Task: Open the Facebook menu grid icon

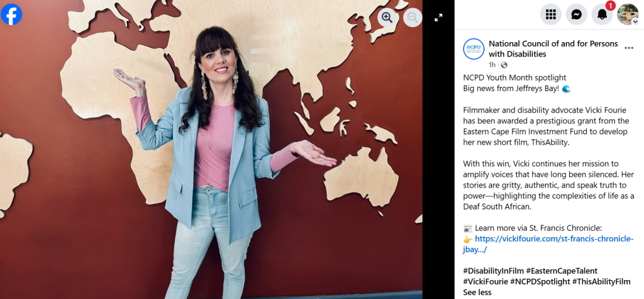Action: 551,14
